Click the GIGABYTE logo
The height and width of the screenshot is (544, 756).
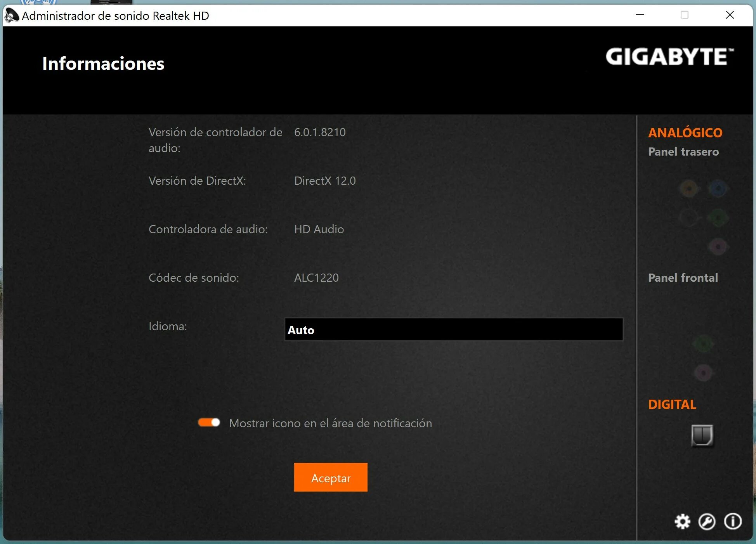(669, 57)
